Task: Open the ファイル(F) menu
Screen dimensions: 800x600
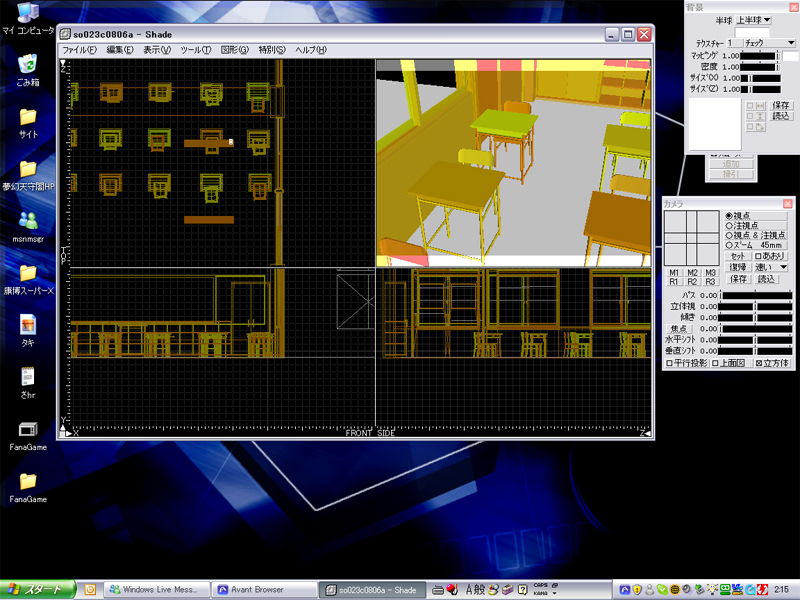Action: [79, 50]
